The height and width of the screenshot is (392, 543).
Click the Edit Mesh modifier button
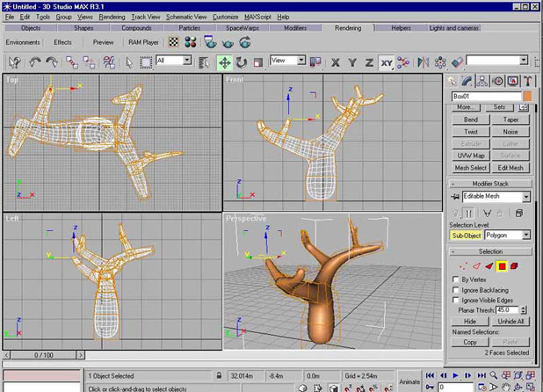tap(510, 167)
